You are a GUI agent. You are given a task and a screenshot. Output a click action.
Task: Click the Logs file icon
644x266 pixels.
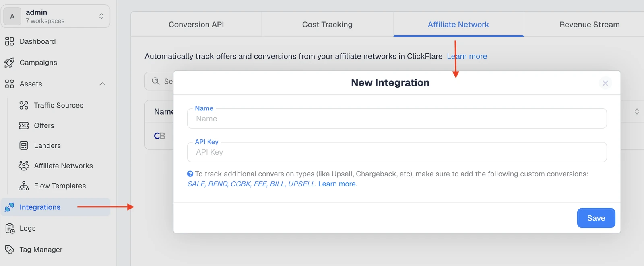[10, 228]
